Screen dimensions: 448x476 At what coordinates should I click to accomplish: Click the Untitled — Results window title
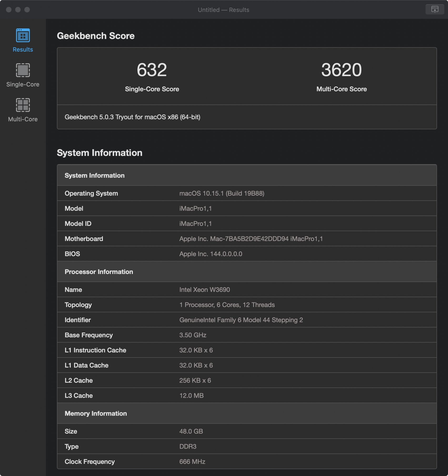click(x=223, y=10)
